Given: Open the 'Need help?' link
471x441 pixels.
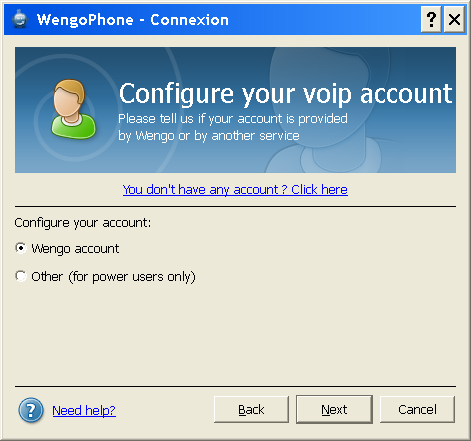Looking at the screenshot, I should tap(84, 410).
